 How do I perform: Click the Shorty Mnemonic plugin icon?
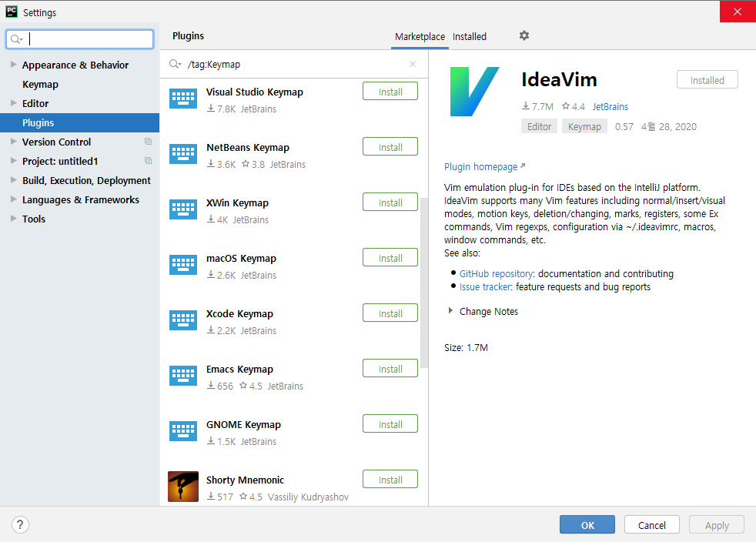(x=183, y=487)
